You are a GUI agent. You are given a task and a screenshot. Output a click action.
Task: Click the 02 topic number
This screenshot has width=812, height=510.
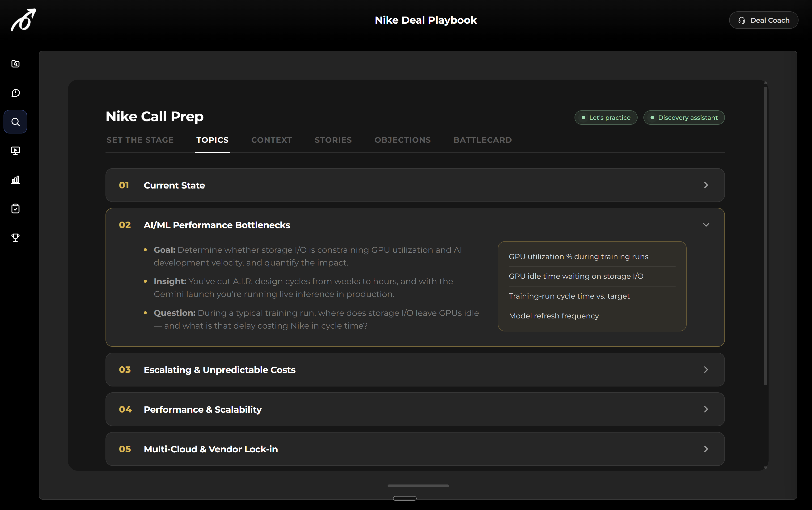(x=125, y=225)
